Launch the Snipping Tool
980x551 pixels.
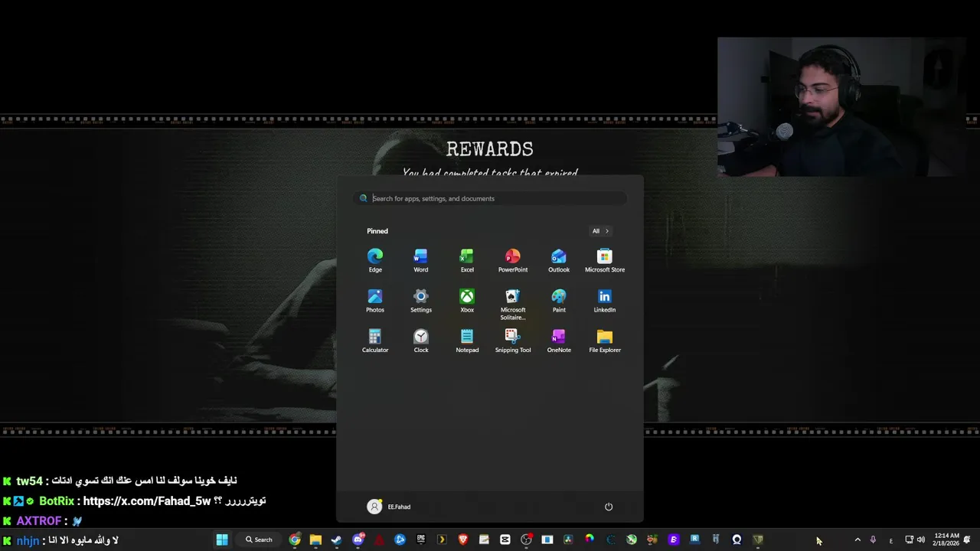click(513, 341)
